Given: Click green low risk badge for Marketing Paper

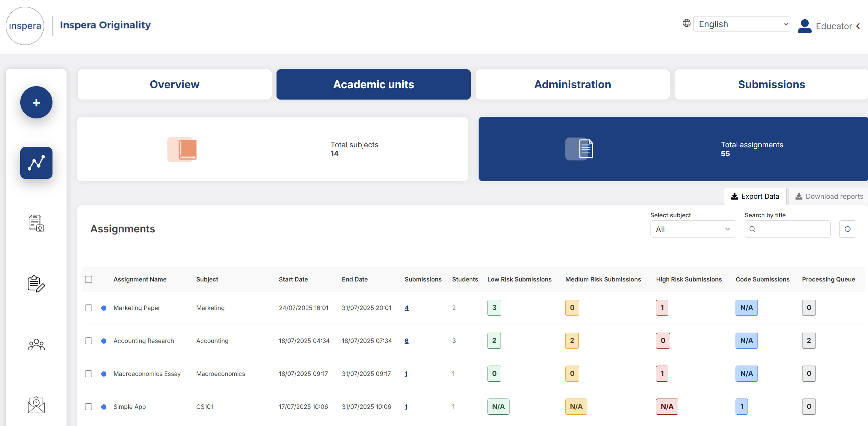Looking at the screenshot, I should (494, 308).
